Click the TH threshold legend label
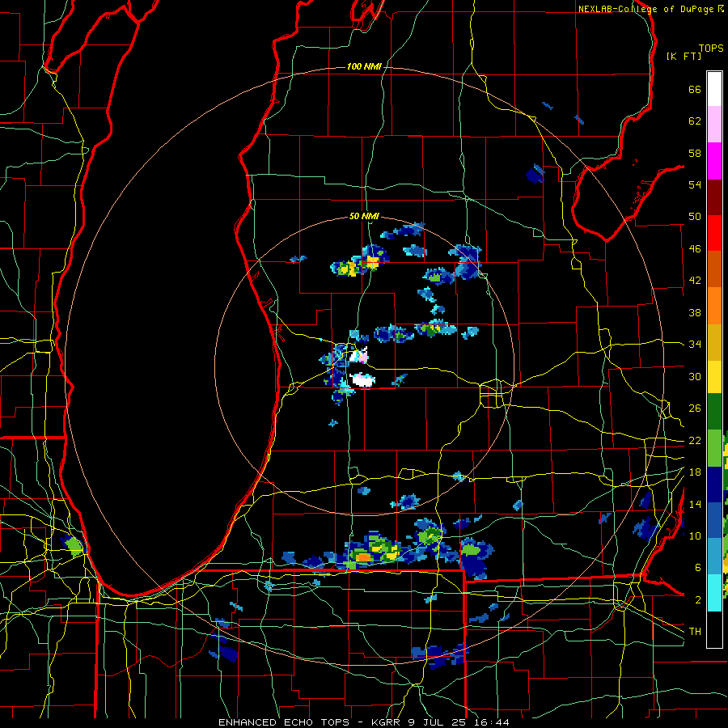The height and width of the screenshot is (728, 728). [695, 631]
